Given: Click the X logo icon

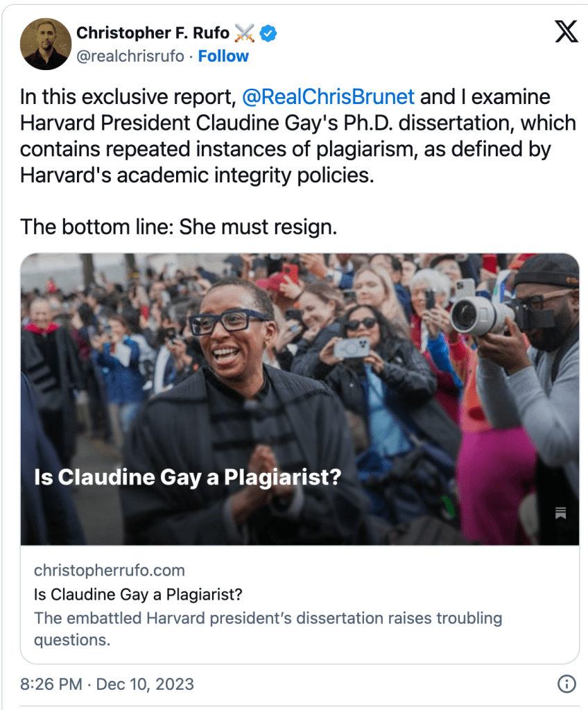Looking at the screenshot, I should (566, 31).
